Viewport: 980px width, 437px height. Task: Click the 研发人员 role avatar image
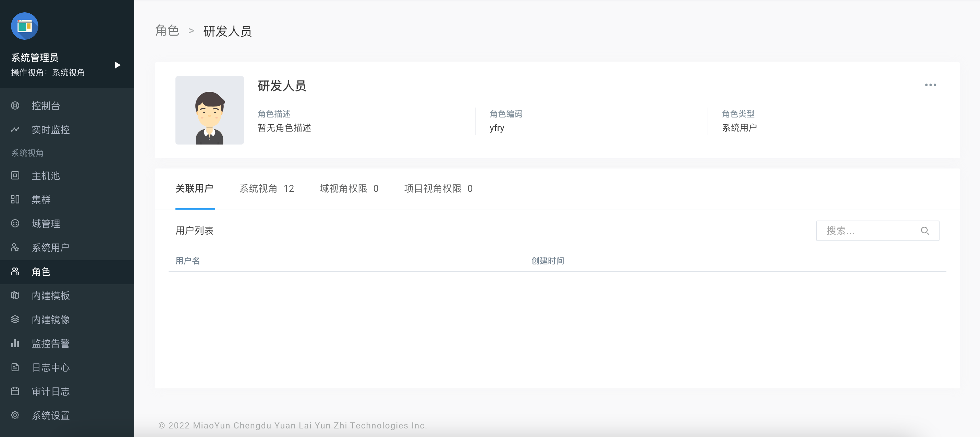(x=209, y=110)
